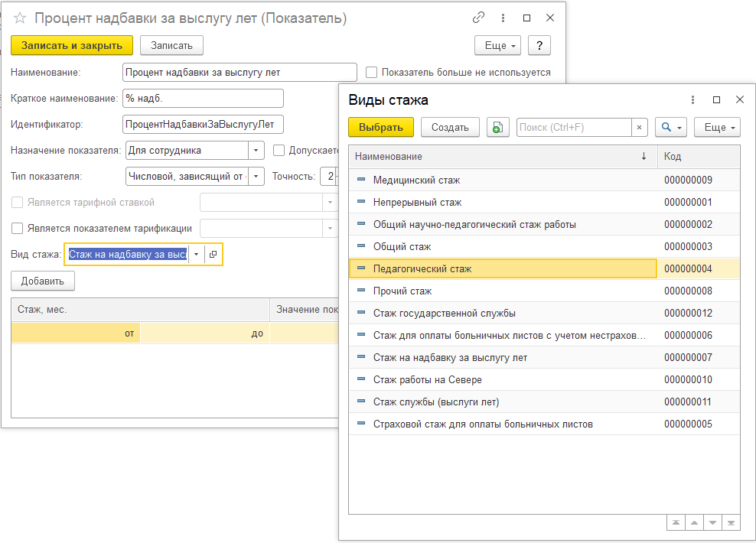Click row icon of Общий стаж
The height and width of the screenshot is (543, 756).
361,245
